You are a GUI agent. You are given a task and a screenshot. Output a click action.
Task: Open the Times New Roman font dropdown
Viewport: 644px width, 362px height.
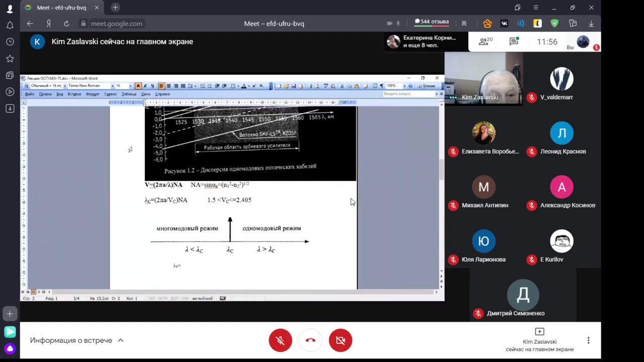tap(113, 86)
